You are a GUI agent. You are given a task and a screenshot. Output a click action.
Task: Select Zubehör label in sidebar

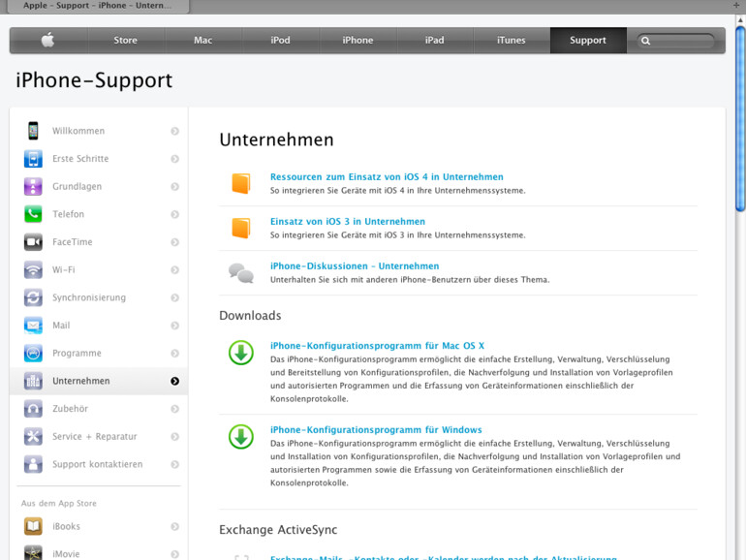71,409
